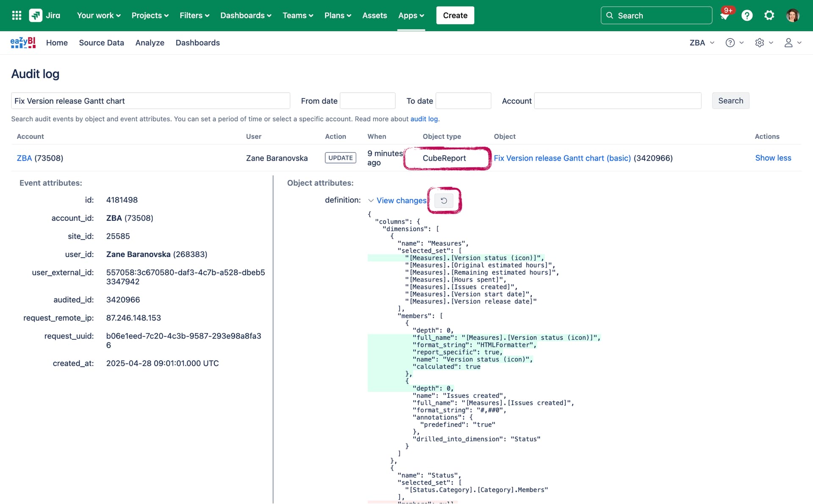Expand the Apps menu
The width and height of the screenshot is (813, 504).
(411, 16)
